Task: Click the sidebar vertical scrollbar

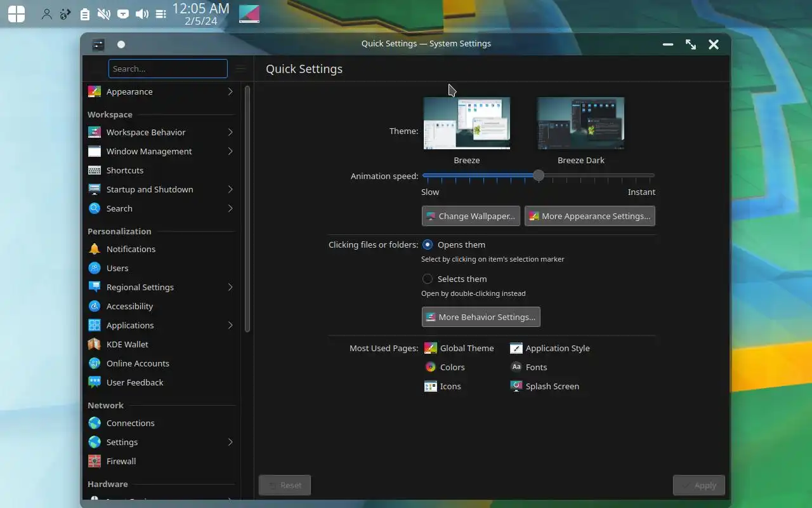Action: [247, 208]
